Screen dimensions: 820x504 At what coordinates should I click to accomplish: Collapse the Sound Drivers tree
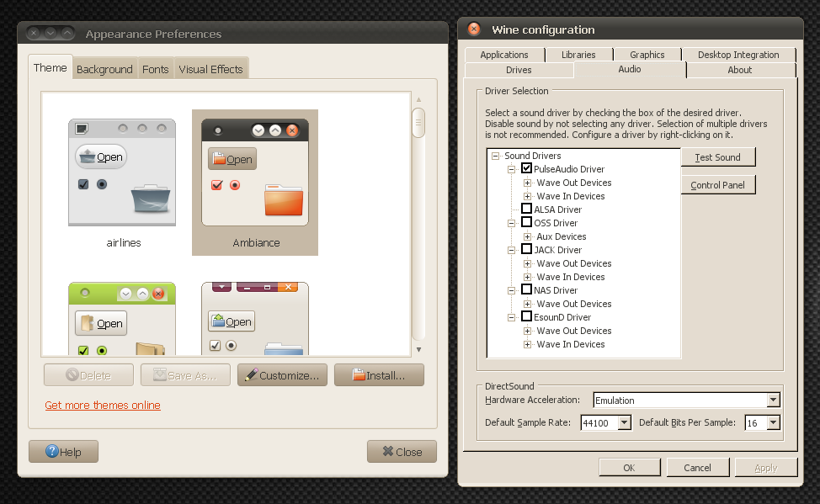(494, 155)
